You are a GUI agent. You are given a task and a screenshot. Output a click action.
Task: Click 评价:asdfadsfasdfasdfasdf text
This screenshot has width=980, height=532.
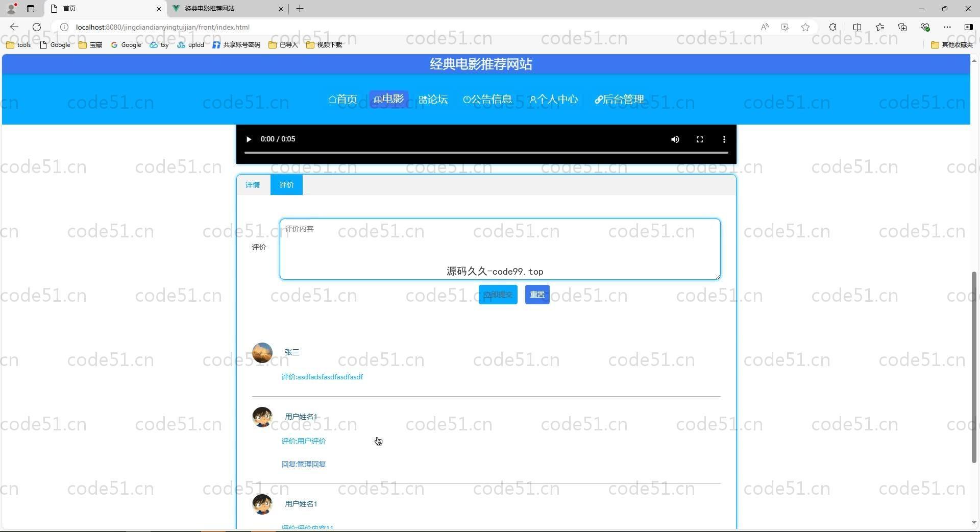click(x=322, y=377)
